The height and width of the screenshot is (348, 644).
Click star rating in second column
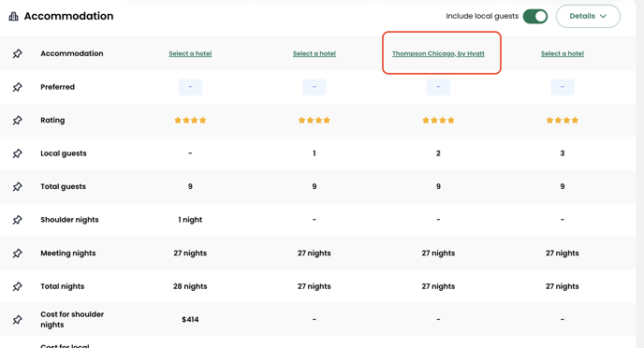(315, 121)
